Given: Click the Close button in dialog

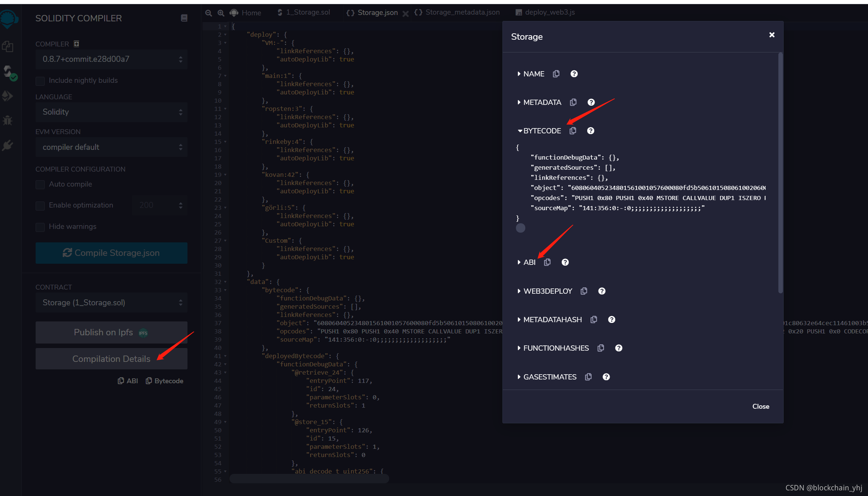Looking at the screenshot, I should (x=760, y=406).
